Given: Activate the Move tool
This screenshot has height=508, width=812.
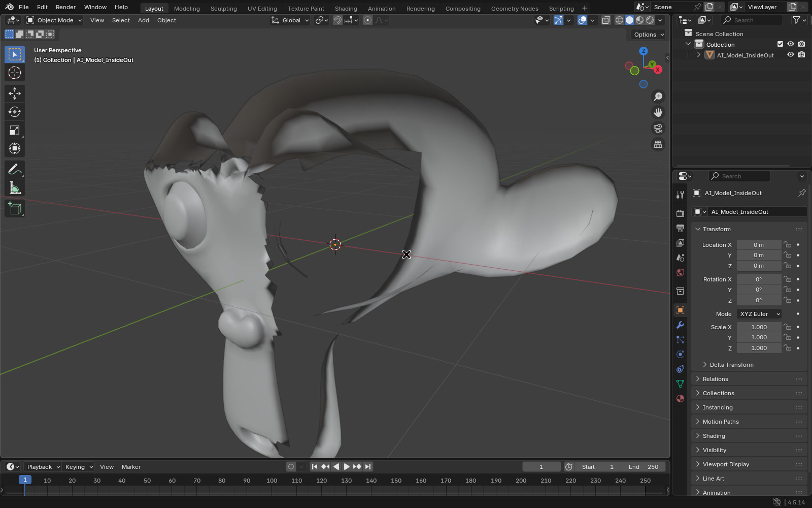Looking at the screenshot, I should tap(15, 93).
